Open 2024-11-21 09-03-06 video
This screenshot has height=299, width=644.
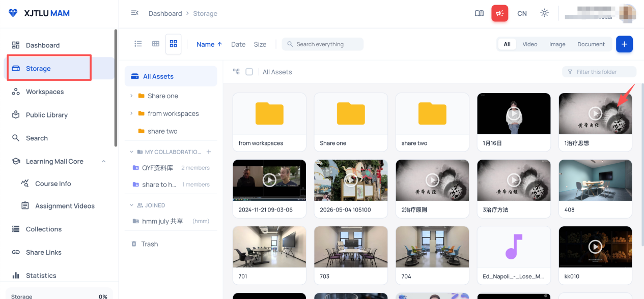tap(269, 189)
